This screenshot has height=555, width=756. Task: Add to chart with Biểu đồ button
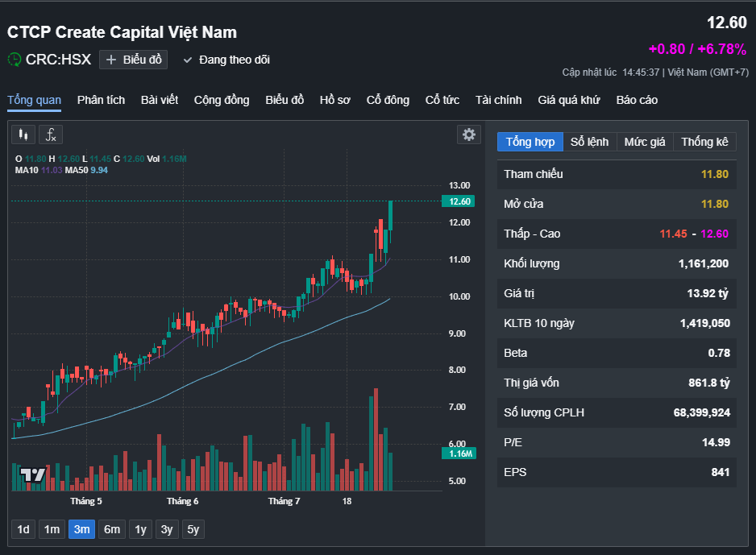(x=134, y=60)
